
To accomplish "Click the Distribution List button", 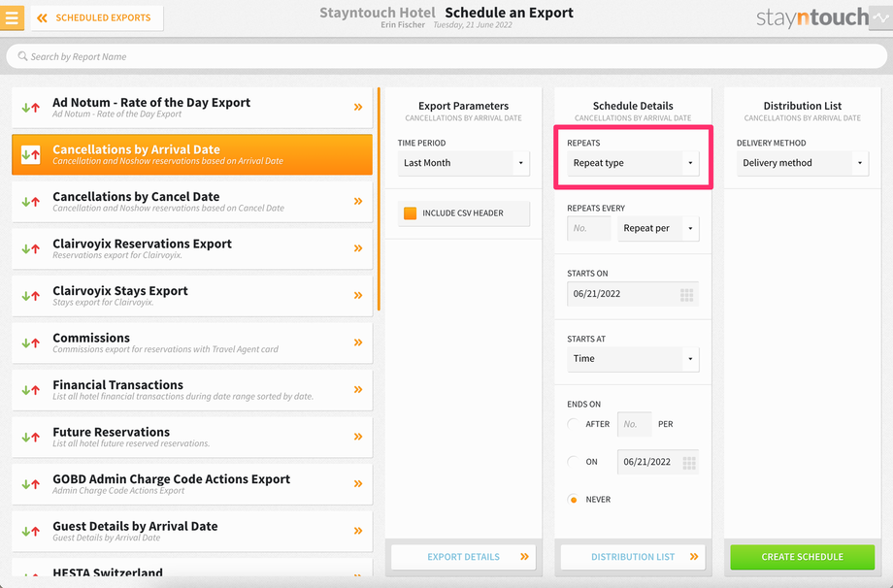I will [633, 557].
